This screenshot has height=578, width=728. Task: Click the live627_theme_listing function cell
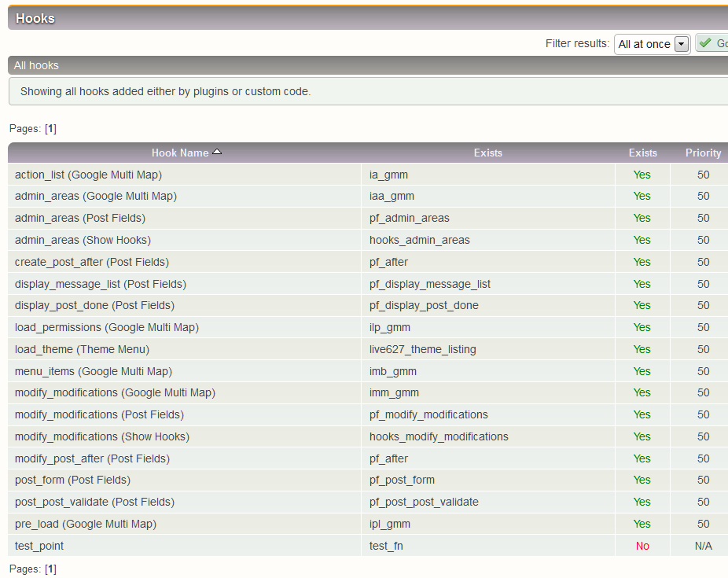[422, 349]
